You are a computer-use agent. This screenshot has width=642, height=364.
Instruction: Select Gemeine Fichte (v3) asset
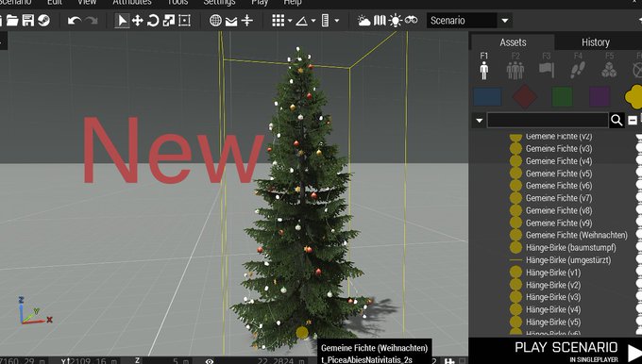(x=559, y=149)
